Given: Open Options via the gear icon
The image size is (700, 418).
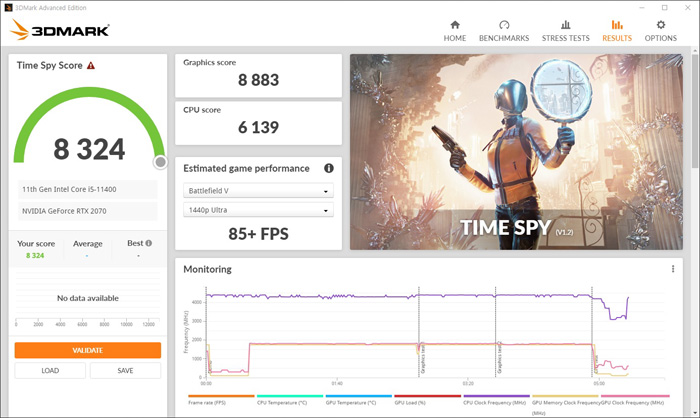Looking at the screenshot, I should click(x=660, y=25).
